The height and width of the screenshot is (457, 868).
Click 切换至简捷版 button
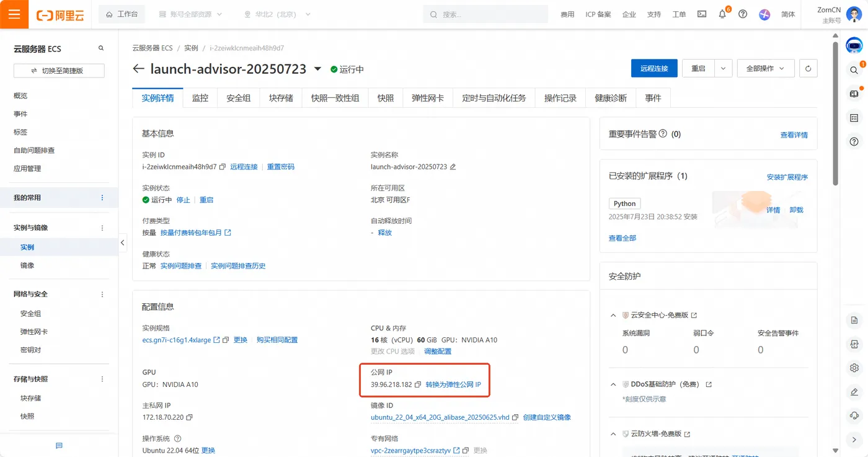tap(59, 71)
